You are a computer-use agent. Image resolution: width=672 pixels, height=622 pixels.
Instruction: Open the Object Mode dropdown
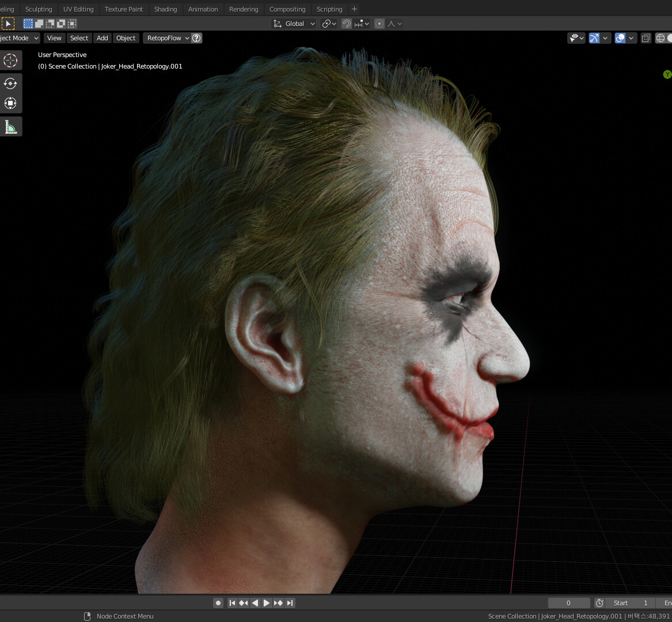(x=19, y=38)
